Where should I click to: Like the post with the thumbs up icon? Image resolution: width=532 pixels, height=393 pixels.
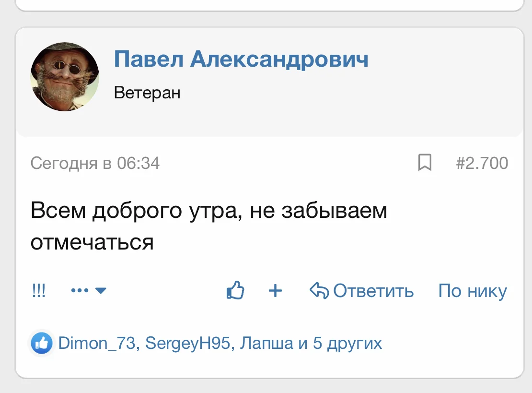coord(235,290)
